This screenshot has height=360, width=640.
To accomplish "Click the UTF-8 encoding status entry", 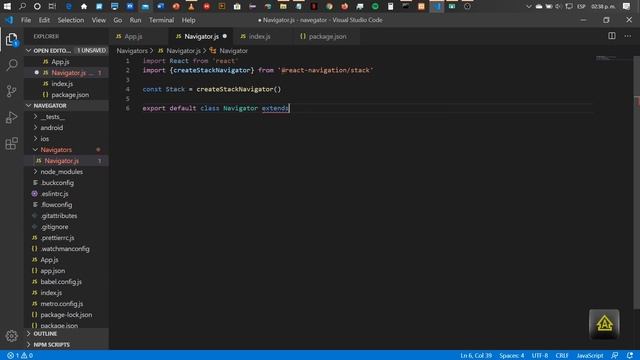I will point(540,356).
